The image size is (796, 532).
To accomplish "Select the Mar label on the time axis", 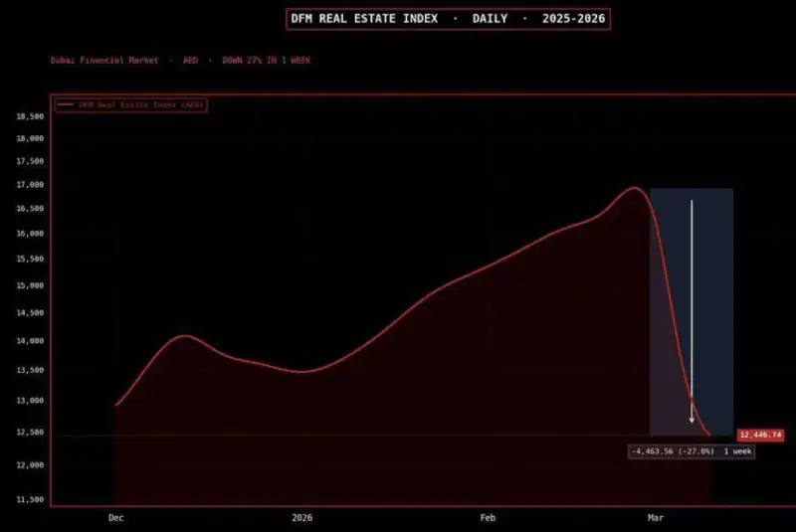I will click(x=656, y=518).
